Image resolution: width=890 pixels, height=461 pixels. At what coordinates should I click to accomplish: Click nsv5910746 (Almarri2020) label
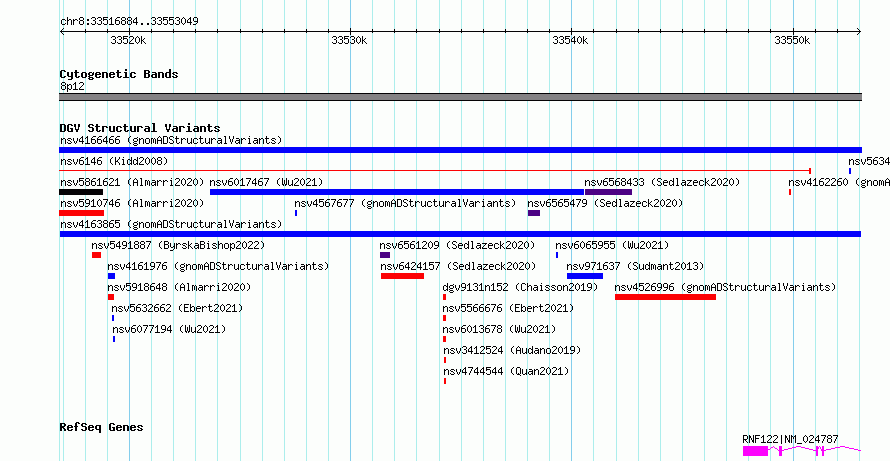pyautogui.click(x=132, y=203)
